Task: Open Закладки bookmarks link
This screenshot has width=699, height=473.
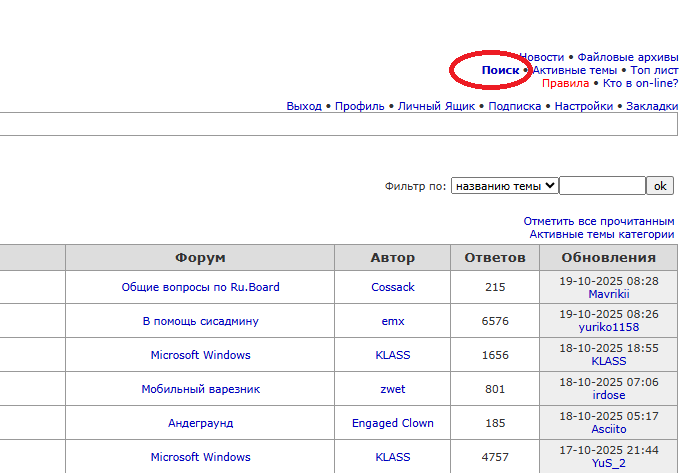Action: 652,106
